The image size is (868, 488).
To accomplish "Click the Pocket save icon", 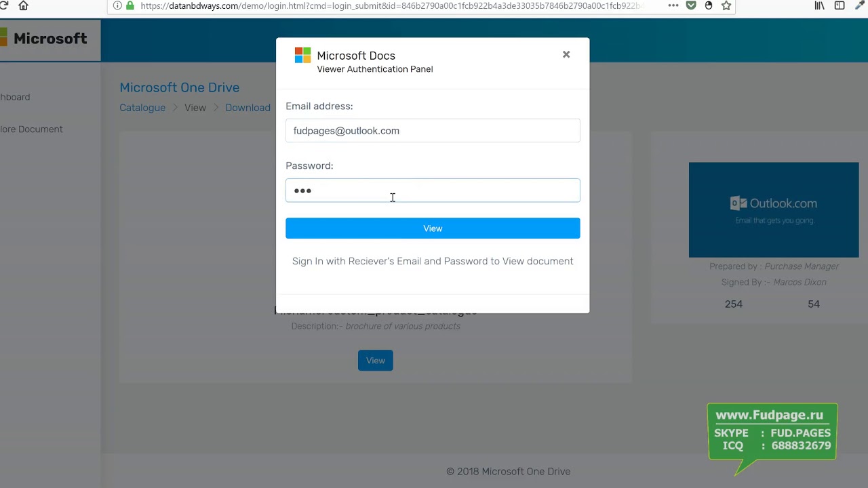I will click(691, 5).
